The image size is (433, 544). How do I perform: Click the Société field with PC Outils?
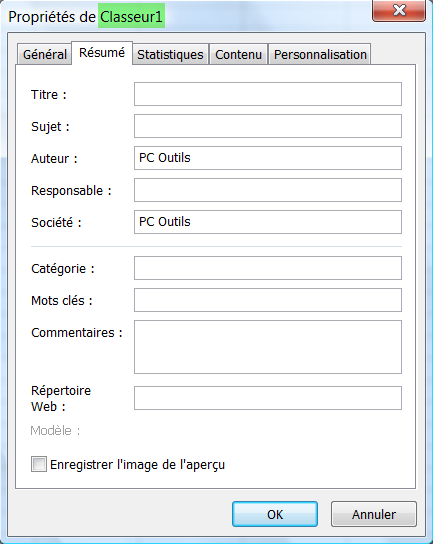268,222
